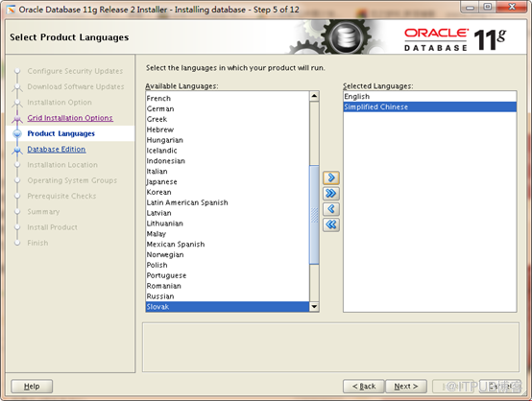Select the highlighted Slovak entry
The height and width of the screenshot is (401, 532).
coord(228,307)
